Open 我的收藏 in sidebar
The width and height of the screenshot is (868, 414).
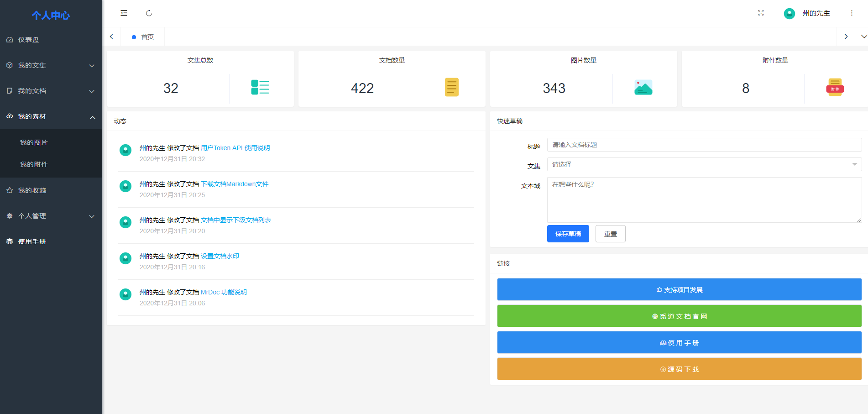pyautogui.click(x=51, y=190)
